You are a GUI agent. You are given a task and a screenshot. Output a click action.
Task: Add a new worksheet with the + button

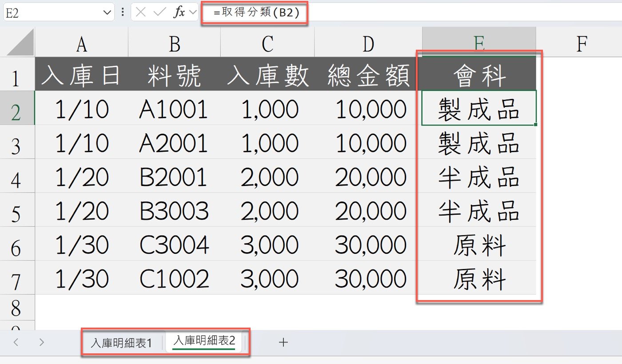(283, 342)
